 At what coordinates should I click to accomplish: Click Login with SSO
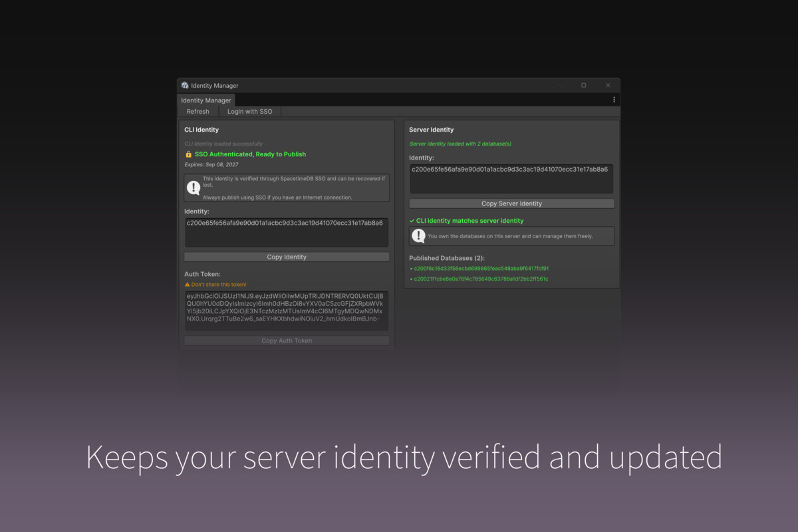click(249, 112)
